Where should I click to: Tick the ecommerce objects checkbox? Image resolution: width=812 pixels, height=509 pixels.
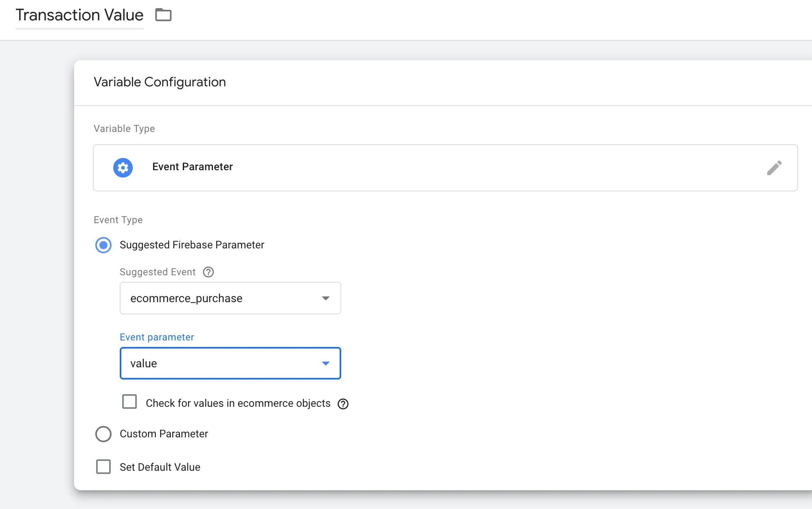(x=129, y=402)
